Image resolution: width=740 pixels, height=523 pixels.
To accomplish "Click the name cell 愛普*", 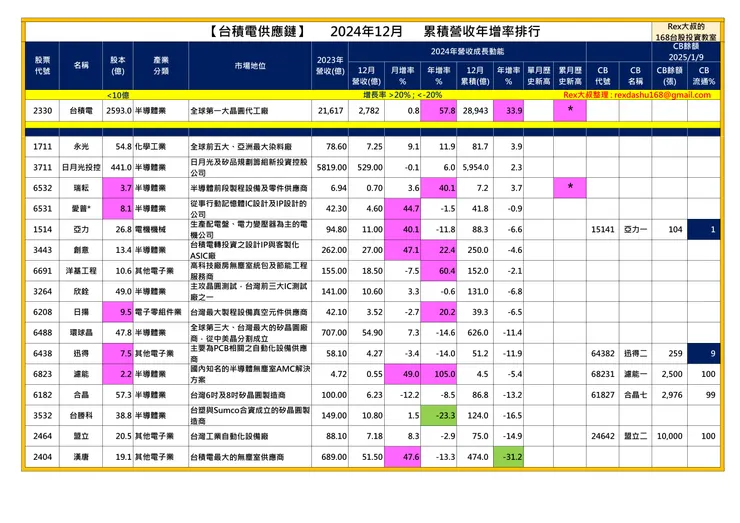I will (x=81, y=209).
